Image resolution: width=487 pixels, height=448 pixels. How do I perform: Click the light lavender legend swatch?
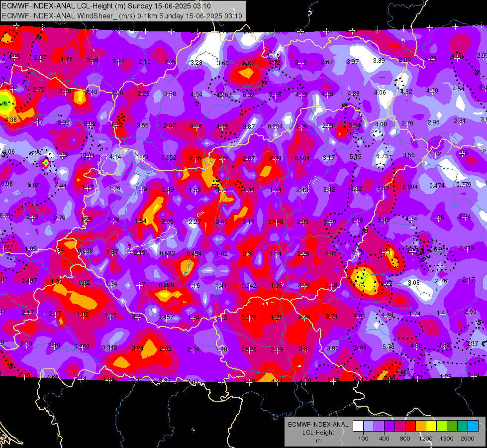click(369, 426)
